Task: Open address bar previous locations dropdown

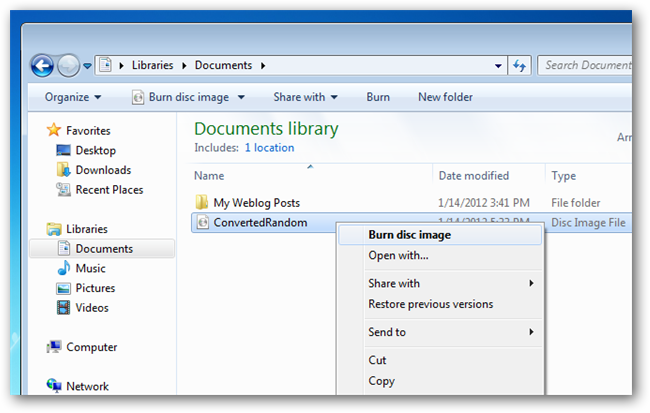Action: pos(498,66)
